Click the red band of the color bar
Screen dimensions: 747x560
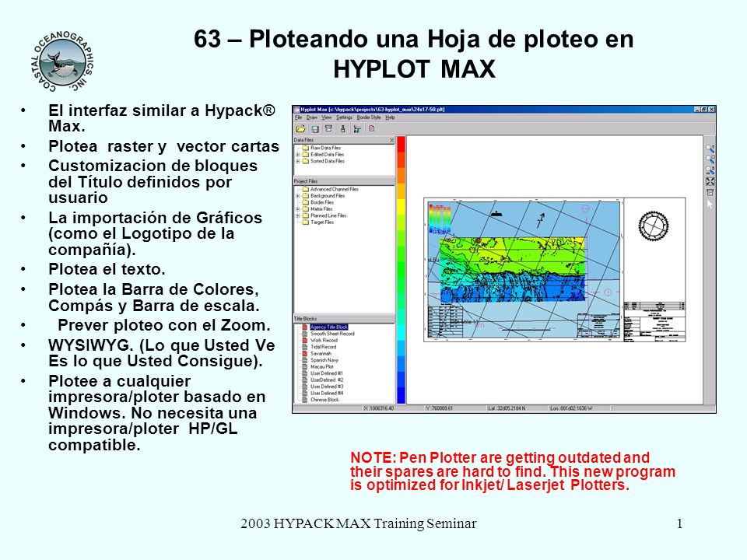[x=402, y=145]
